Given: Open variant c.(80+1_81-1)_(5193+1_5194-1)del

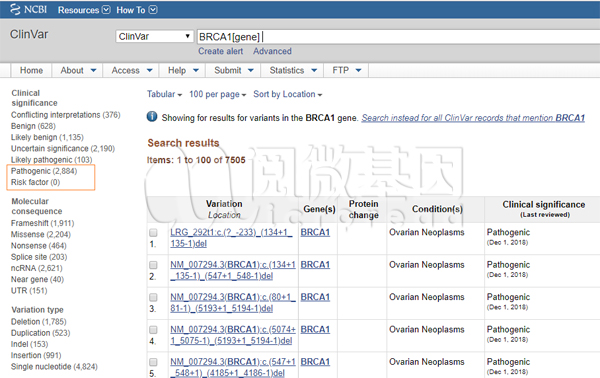Looking at the screenshot, I should coord(233,303).
